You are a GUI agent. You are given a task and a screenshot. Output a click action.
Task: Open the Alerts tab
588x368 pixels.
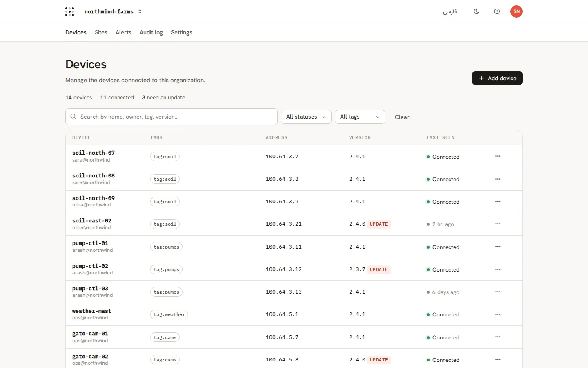pos(123,32)
